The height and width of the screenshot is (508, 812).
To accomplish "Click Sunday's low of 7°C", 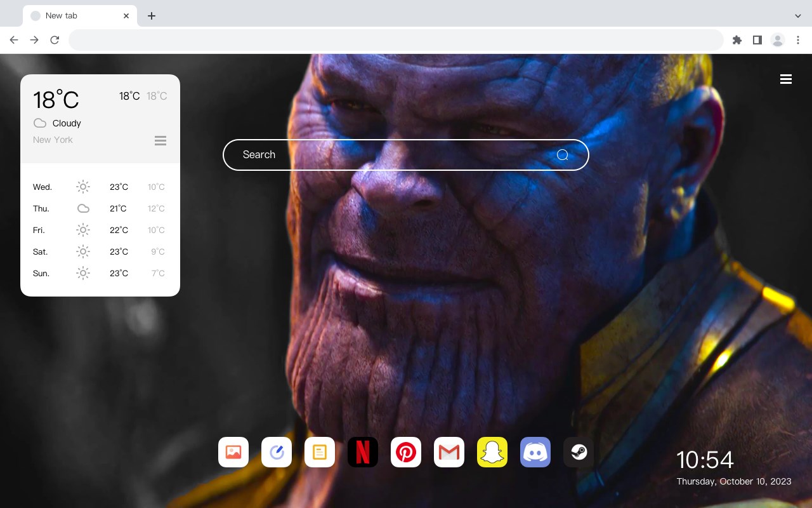I will click(158, 273).
